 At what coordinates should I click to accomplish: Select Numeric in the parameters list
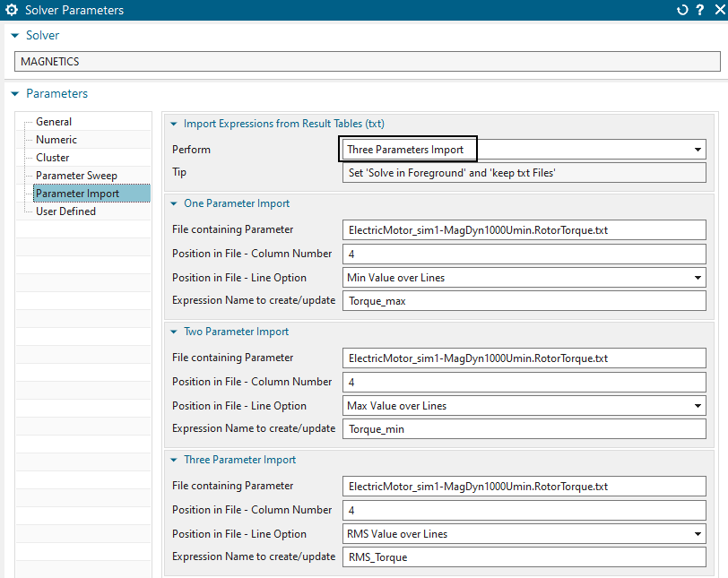tap(56, 140)
